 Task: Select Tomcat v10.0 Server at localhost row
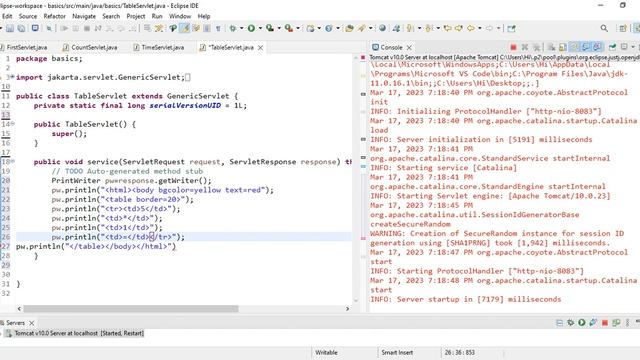coord(79,333)
